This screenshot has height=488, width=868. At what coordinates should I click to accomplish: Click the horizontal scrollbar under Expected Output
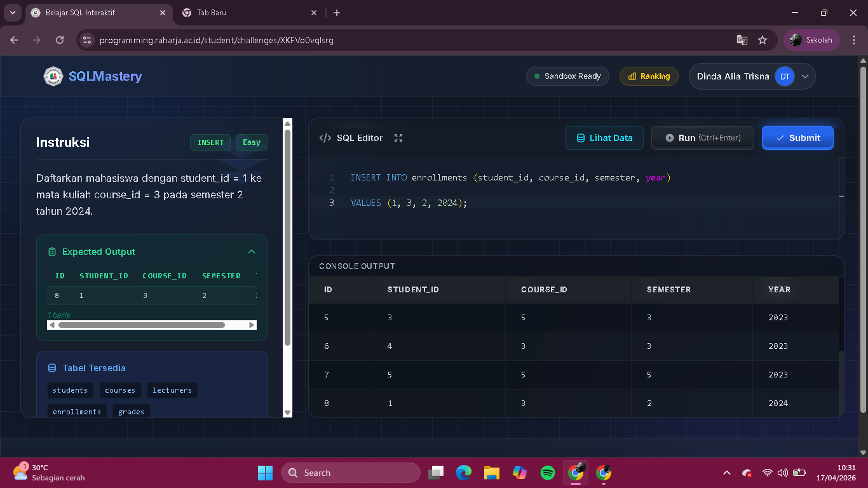[141, 325]
